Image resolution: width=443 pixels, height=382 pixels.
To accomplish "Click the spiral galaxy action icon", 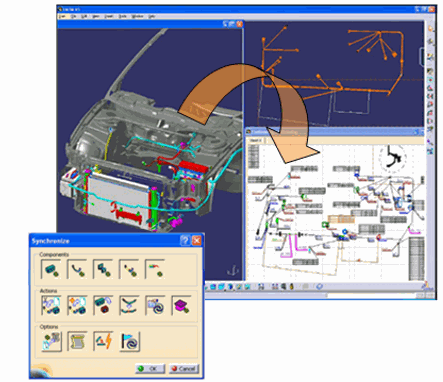I will click(155, 305).
